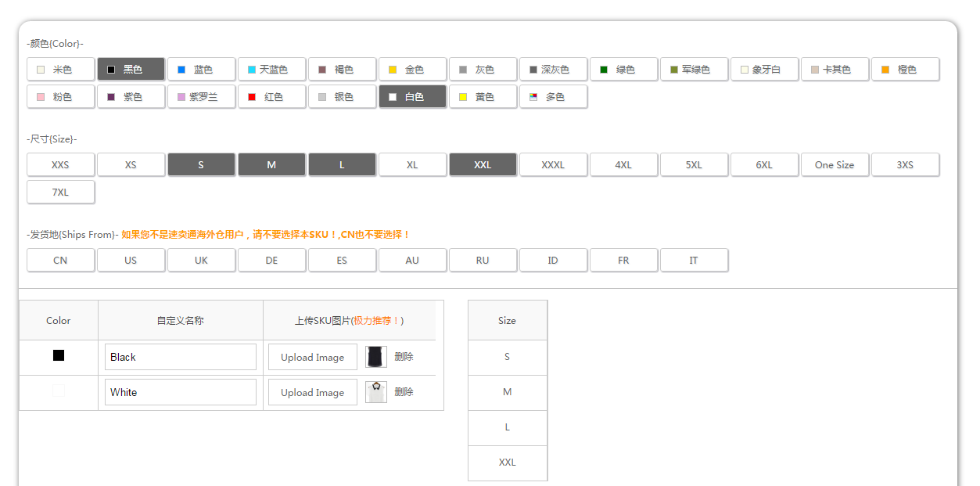The image size is (980, 486).
Task: Delete the Black SKU image
Action: tap(404, 357)
